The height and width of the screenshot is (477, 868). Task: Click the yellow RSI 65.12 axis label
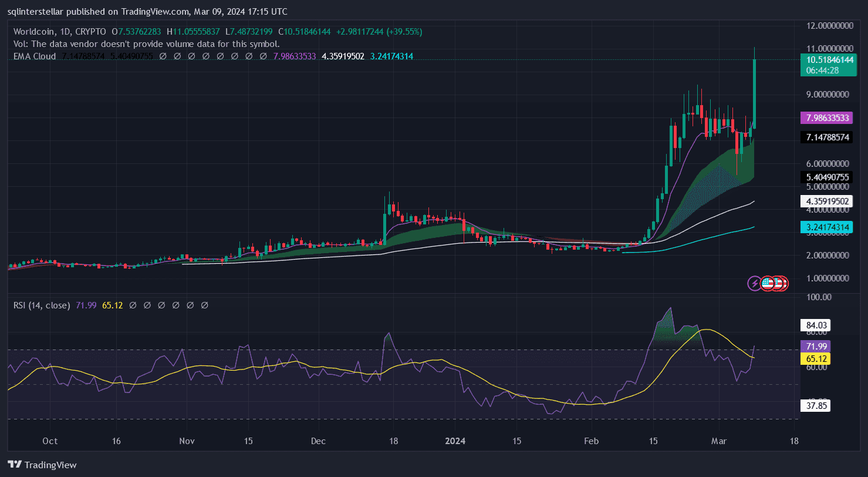[x=815, y=358]
